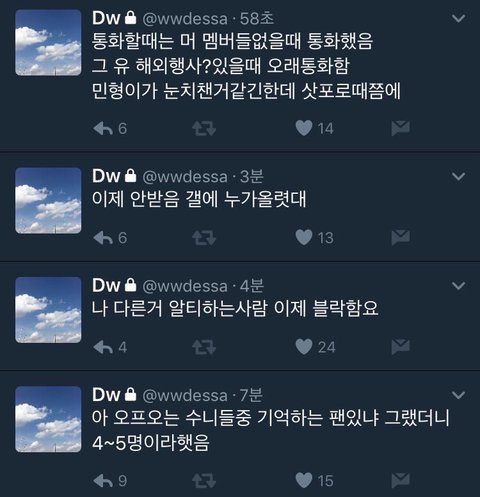The width and height of the screenshot is (480, 497).
Task: Expand options chevron on the 3분 tweet
Action: click(x=459, y=176)
